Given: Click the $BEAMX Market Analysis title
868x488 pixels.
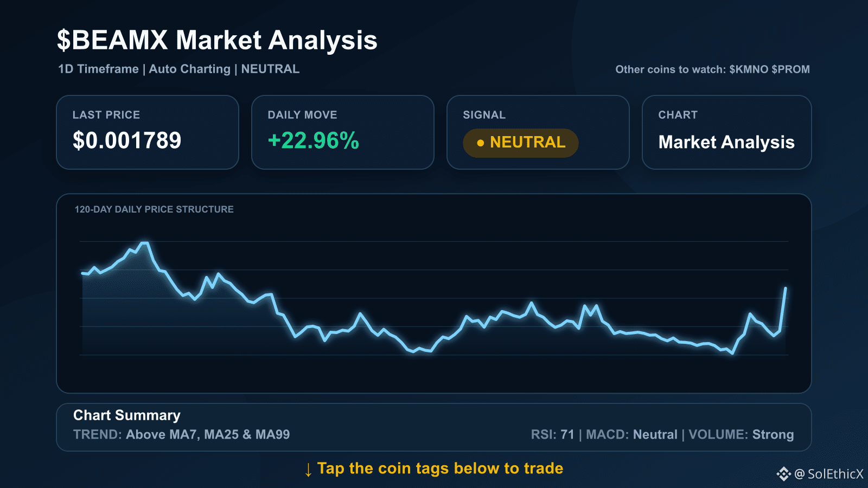Looking at the screenshot, I should pyautogui.click(x=217, y=41).
